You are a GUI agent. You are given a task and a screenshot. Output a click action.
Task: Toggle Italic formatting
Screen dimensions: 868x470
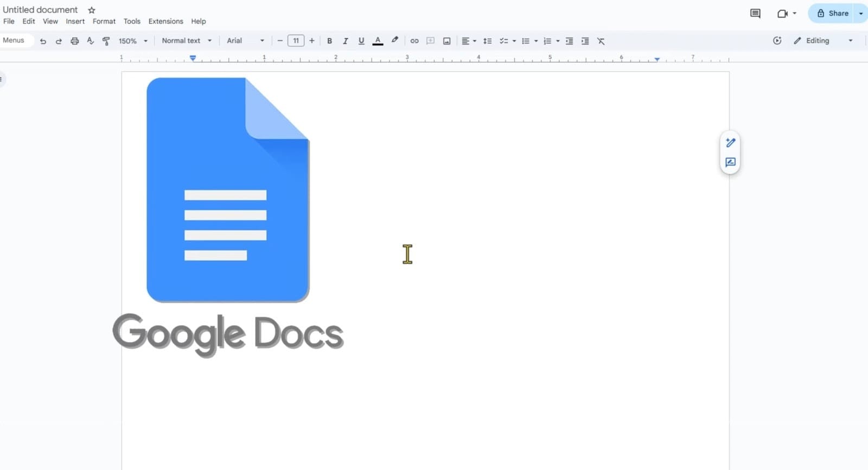pyautogui.click(x=345, y=41)
